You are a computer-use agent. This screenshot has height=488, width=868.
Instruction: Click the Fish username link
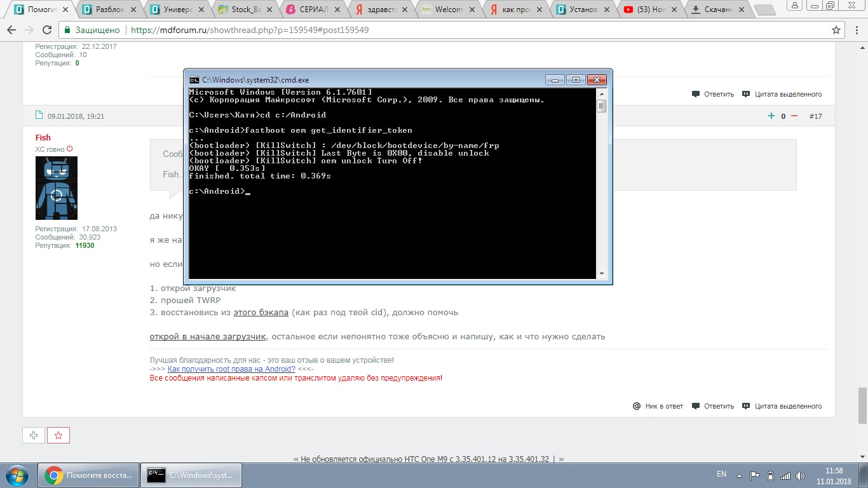point(43,138)
